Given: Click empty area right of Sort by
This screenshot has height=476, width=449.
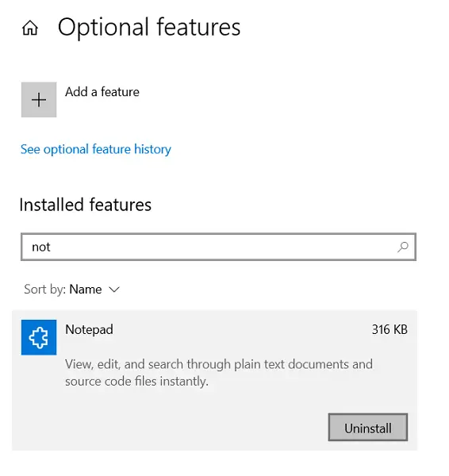Looking at the screenshot, I should click(267, 290).
